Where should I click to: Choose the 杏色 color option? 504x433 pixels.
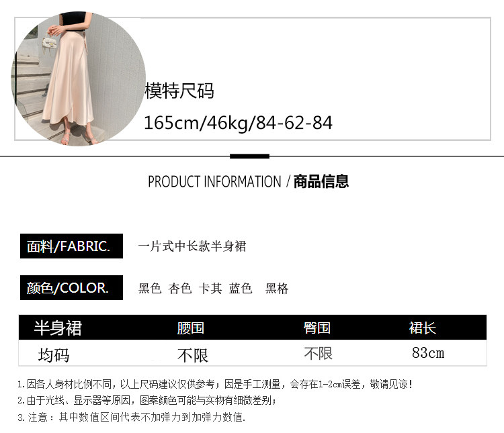point(179,288)
